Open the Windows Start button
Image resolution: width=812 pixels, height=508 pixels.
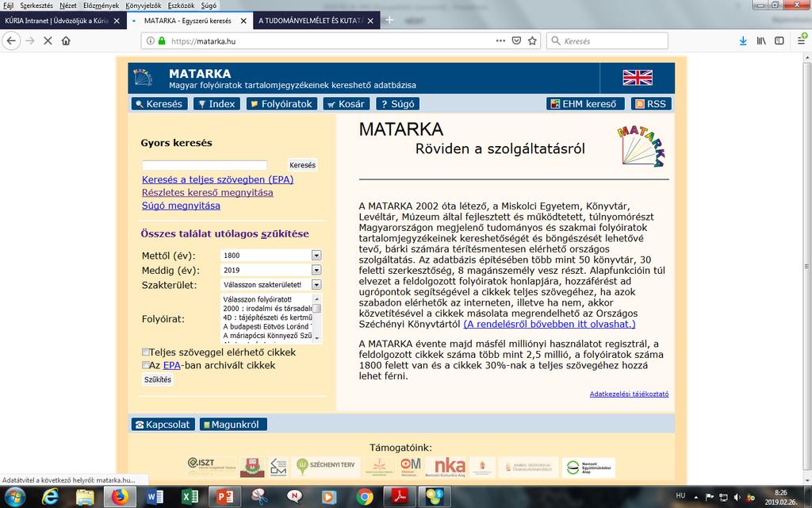click(14, 497)
